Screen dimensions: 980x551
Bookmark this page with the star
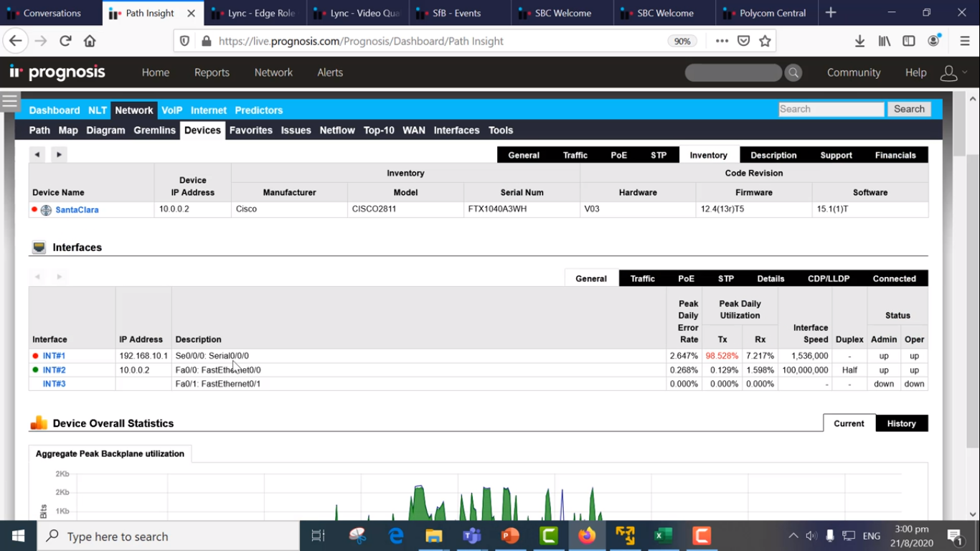765,41
